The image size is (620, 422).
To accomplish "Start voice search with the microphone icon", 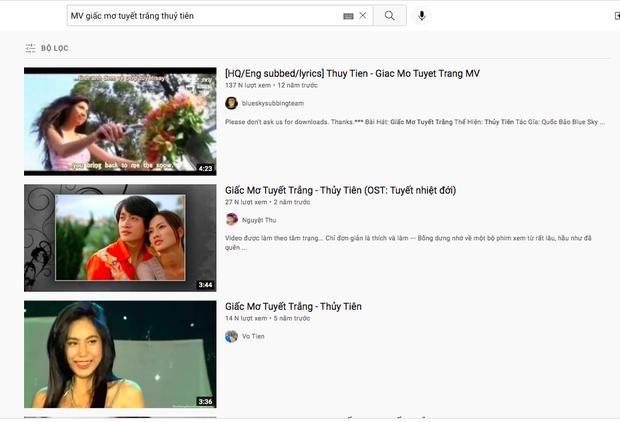I will click(x=422, y=16).
